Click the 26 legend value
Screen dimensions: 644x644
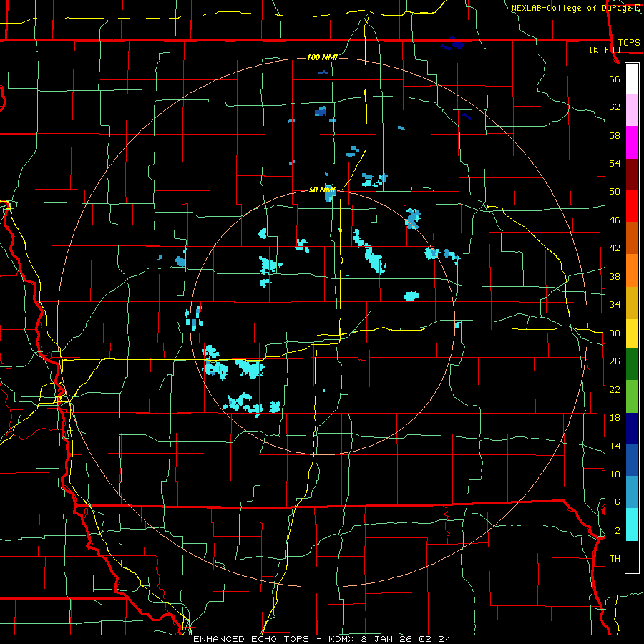[615, 361]
